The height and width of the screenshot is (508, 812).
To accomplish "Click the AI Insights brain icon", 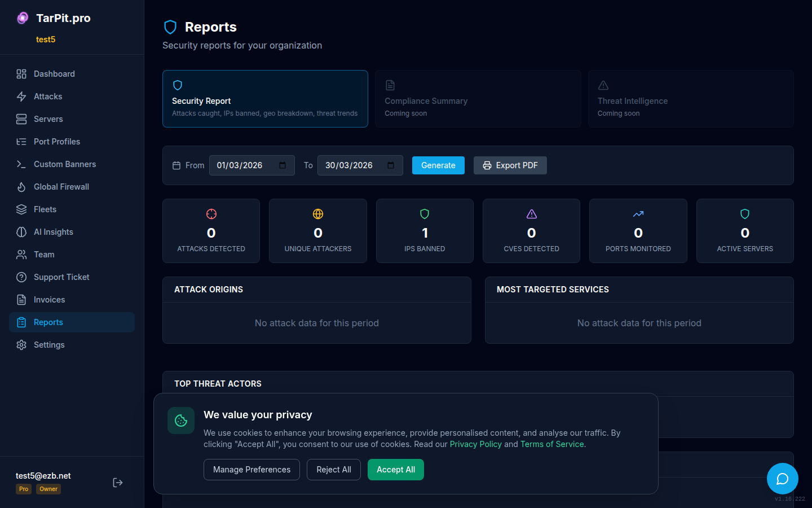I will 21,232.
